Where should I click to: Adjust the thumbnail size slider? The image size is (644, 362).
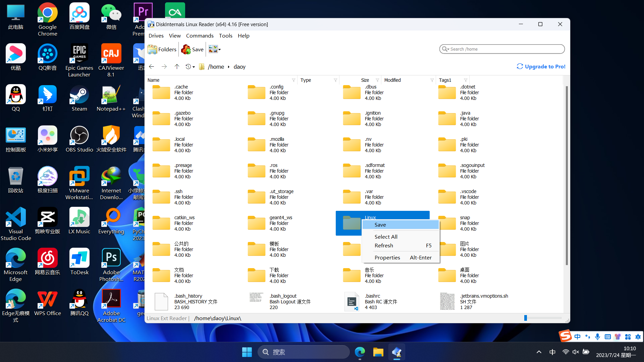tap(526, 318)
